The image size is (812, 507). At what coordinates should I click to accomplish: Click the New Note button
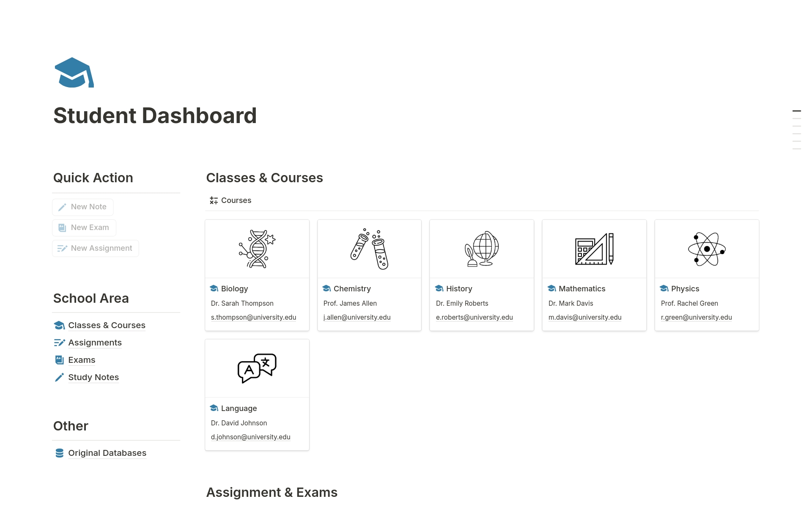83,207
